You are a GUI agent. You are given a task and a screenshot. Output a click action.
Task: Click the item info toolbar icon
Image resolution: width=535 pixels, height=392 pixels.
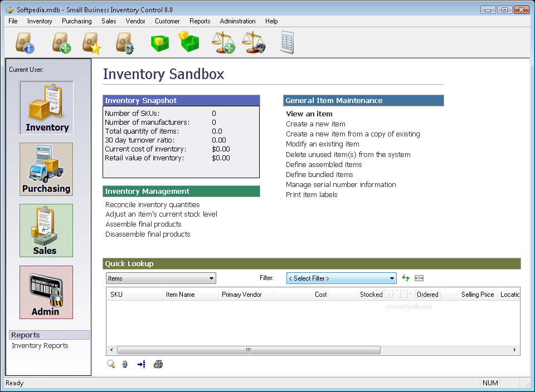(x=25, y=43)
